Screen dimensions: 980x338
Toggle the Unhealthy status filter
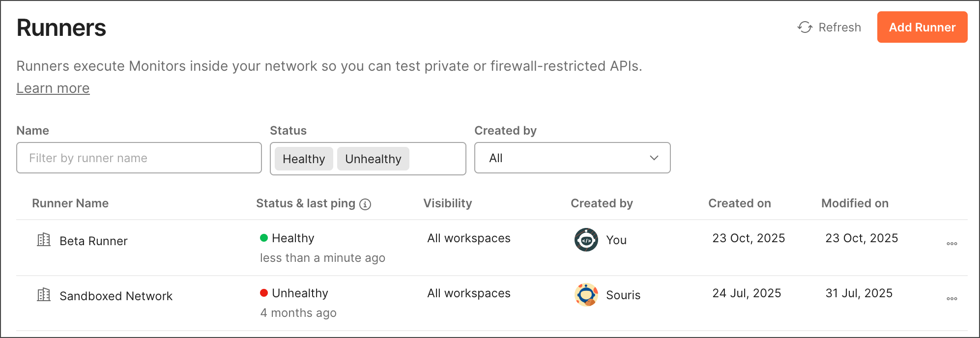(373, 158)
